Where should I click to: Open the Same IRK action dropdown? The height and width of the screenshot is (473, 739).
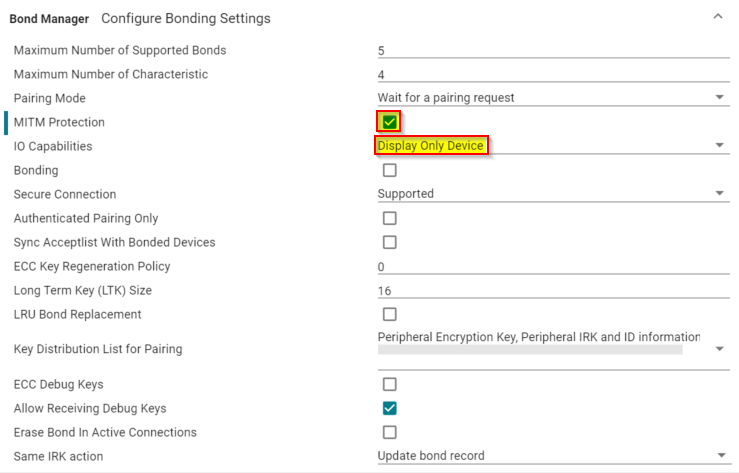coord(720,456)
